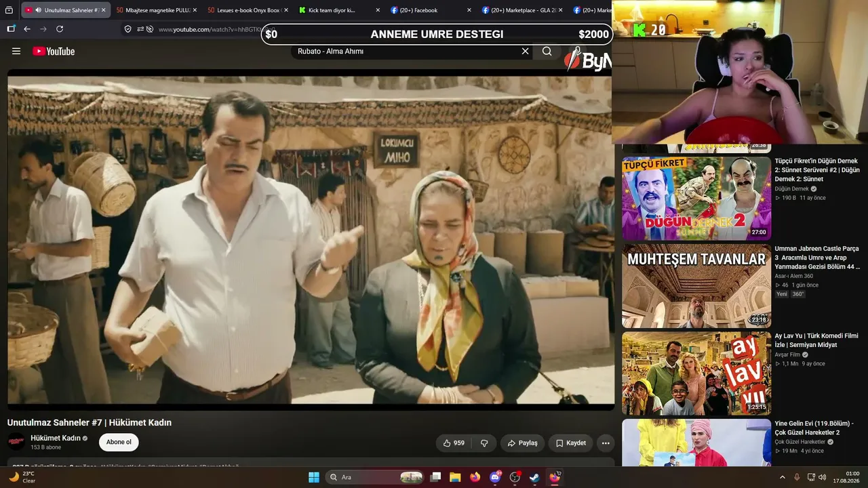The image size is (868, 488).
Task: Close the (20+) Facebook tab
Action: pos(469,10)
